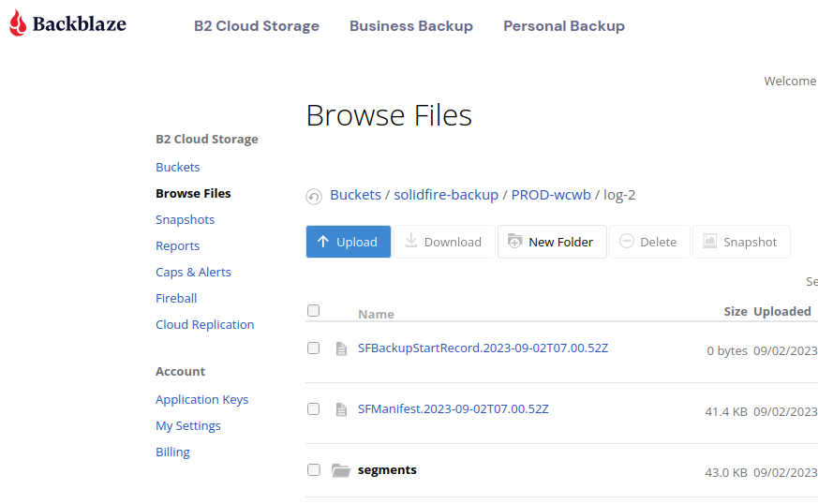Select Browse Files in sidebar

(x=193, y=194)
